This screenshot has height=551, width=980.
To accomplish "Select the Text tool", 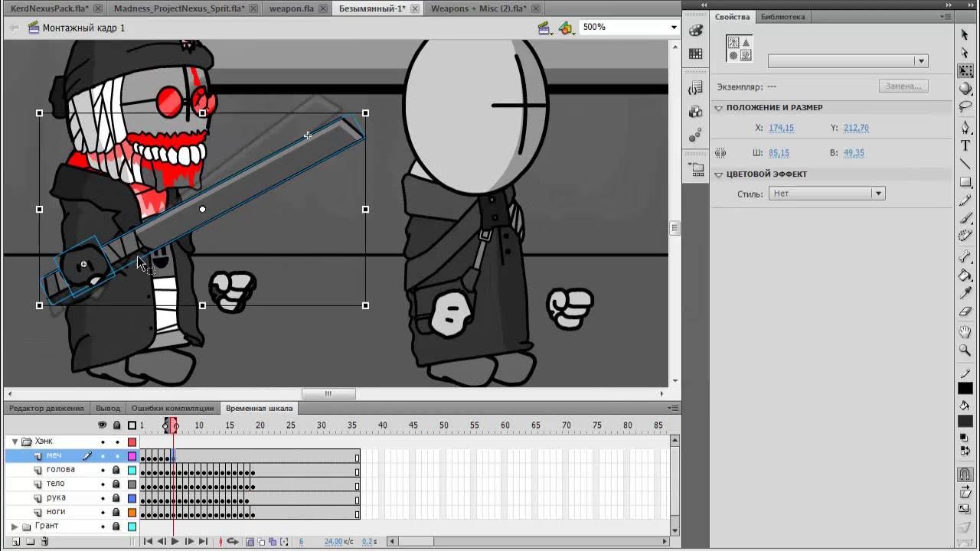I will pyautogui.click(x=965, y=145).
